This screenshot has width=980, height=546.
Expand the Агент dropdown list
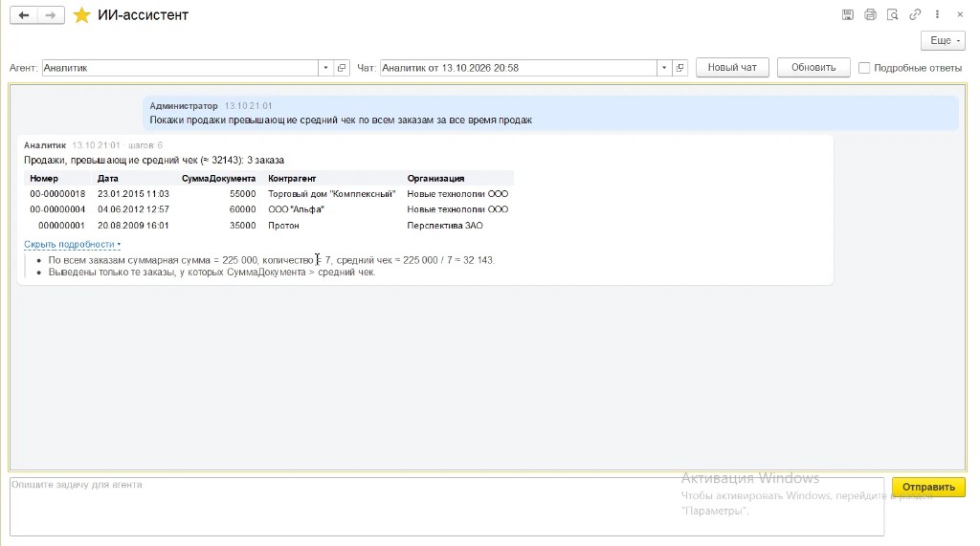(325, 68)
